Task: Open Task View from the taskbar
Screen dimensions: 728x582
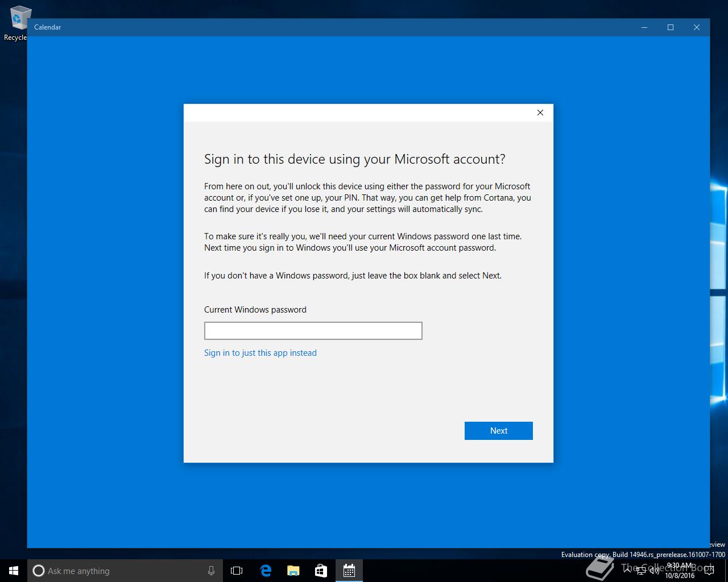Action: pos(237,571)
